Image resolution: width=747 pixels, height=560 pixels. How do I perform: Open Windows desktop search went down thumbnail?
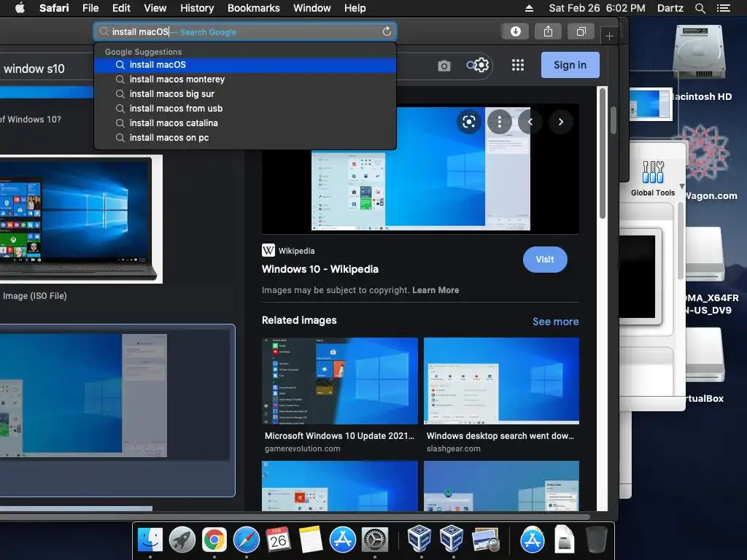click(501, 381)
